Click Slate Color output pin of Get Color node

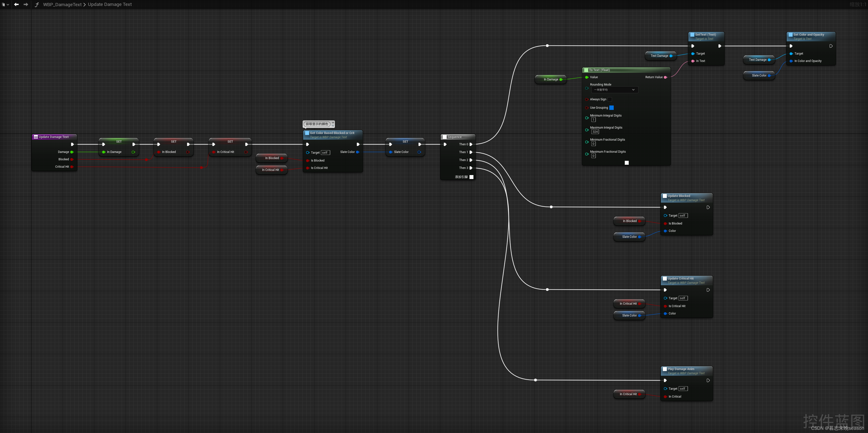[357, 152]
